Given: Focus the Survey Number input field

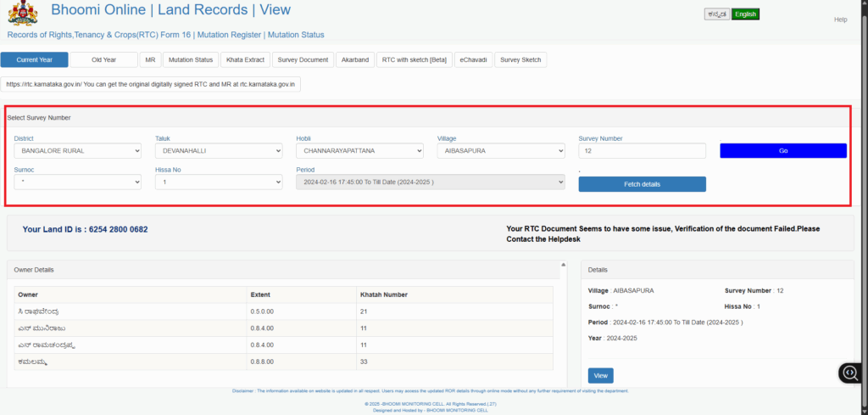Looking at the screenshot, I should point(643,151).
